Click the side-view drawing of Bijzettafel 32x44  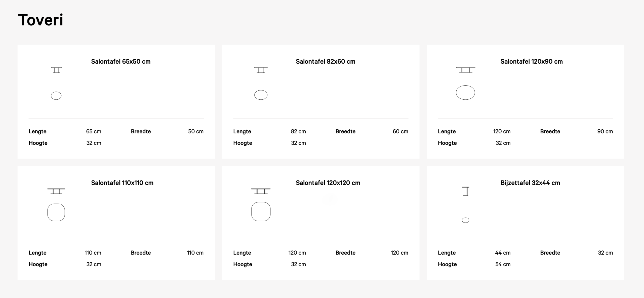coord(466,191)
